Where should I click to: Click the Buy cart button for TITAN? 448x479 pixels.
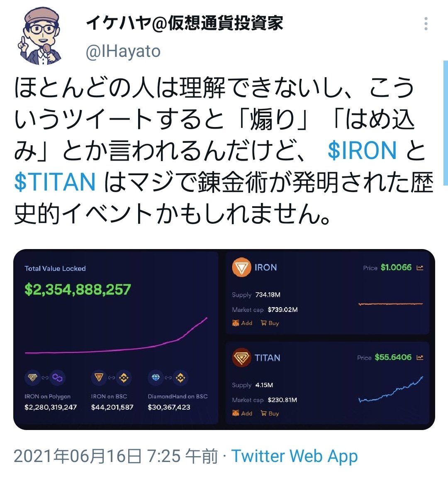(x=270, y=413)
